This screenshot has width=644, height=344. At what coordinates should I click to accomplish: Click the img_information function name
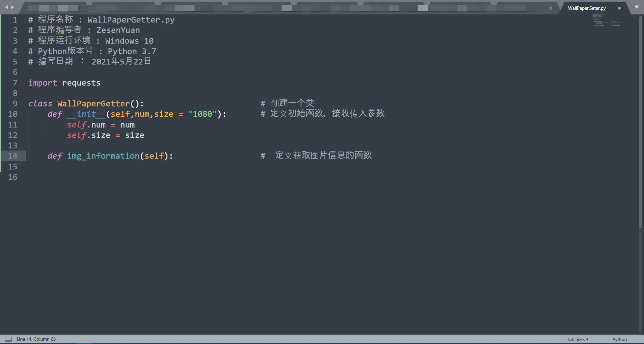[103, 156]
